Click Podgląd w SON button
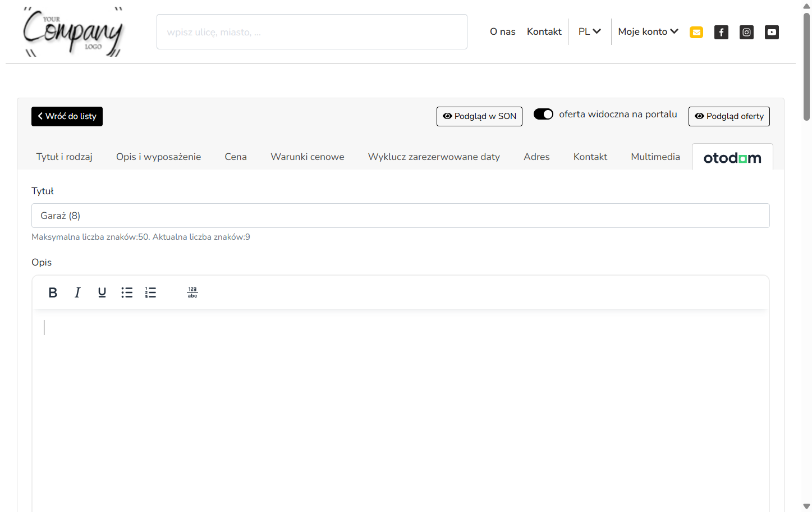 (x=479, y=116)
